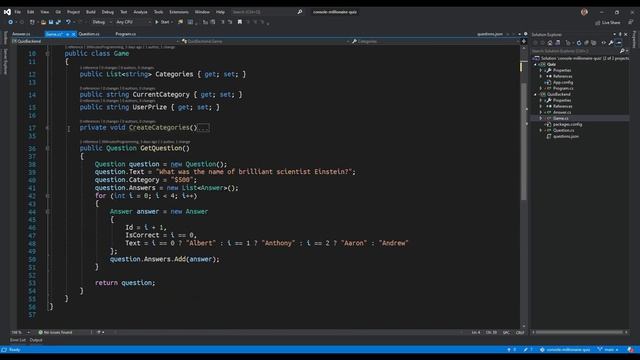
Task: Click the user account avatar icon
Action: click(584, 12)
